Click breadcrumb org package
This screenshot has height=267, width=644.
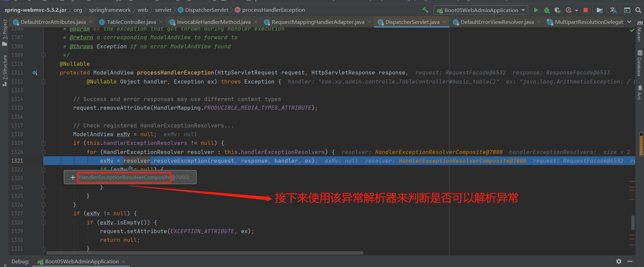coord(78,10)
